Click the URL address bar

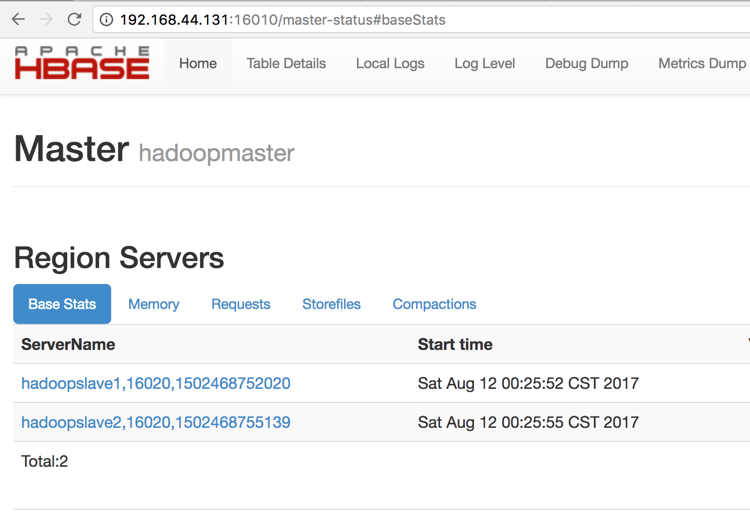[x=400, y=20]
